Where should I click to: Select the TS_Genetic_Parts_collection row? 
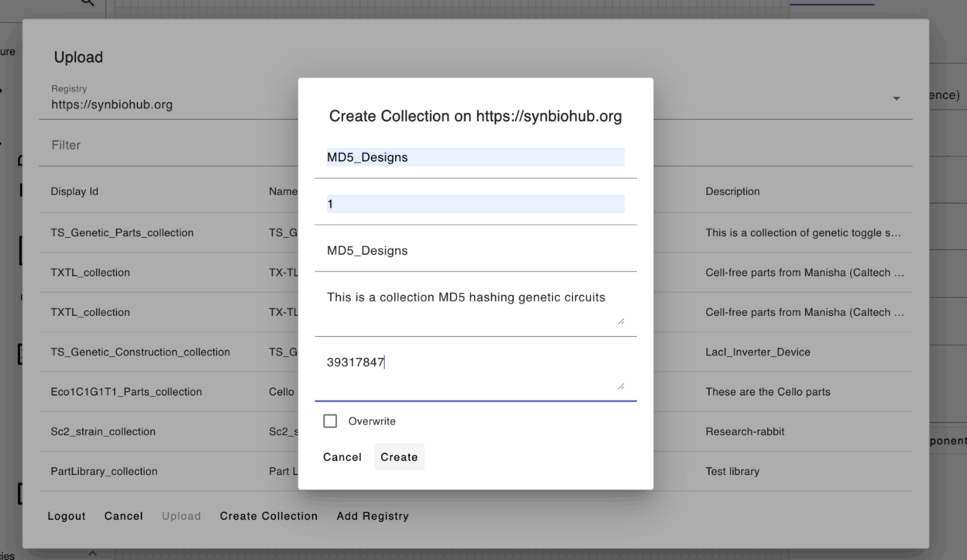click(476, 232)
